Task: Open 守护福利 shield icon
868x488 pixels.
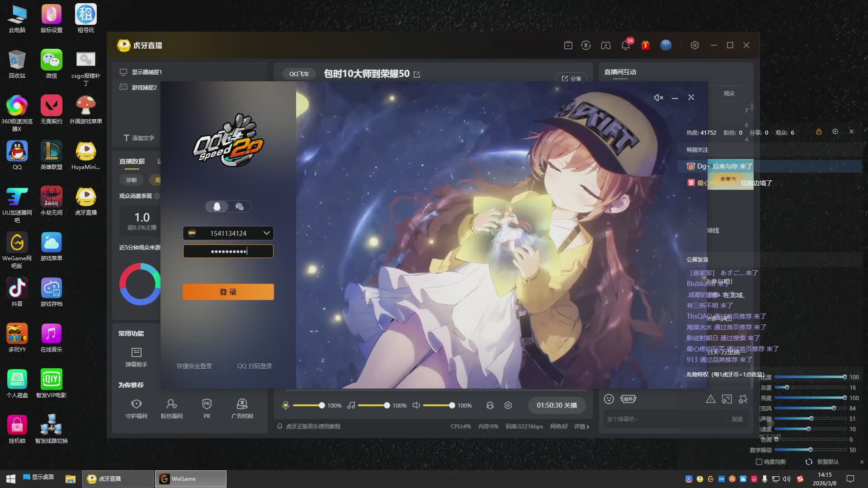Action: pyautogui.click(x=136, y=408)
